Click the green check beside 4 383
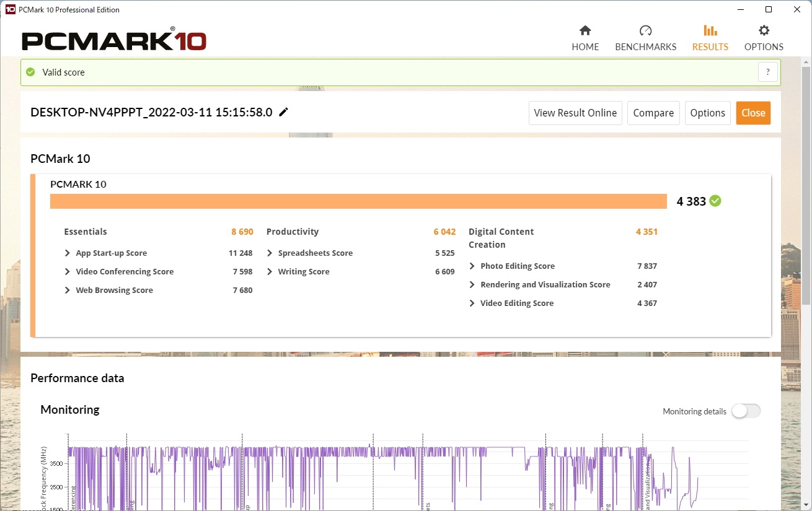This screenshot has height=511, width=812. [x=715, y=201]
